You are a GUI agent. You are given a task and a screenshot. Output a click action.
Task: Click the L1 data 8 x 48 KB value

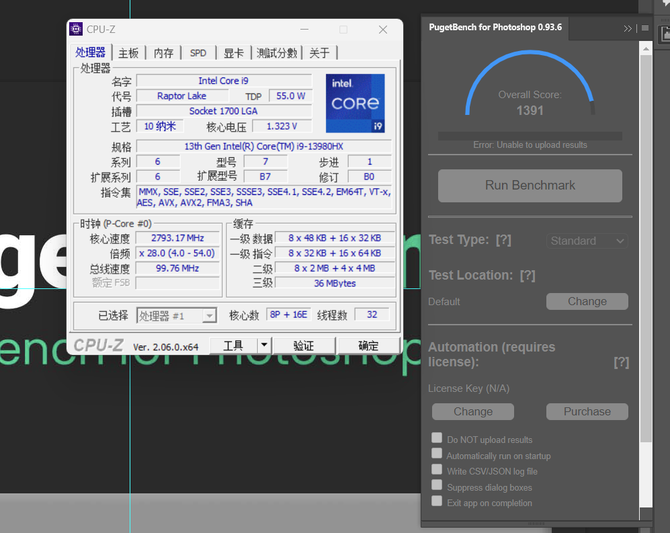(x=335, y=238)
